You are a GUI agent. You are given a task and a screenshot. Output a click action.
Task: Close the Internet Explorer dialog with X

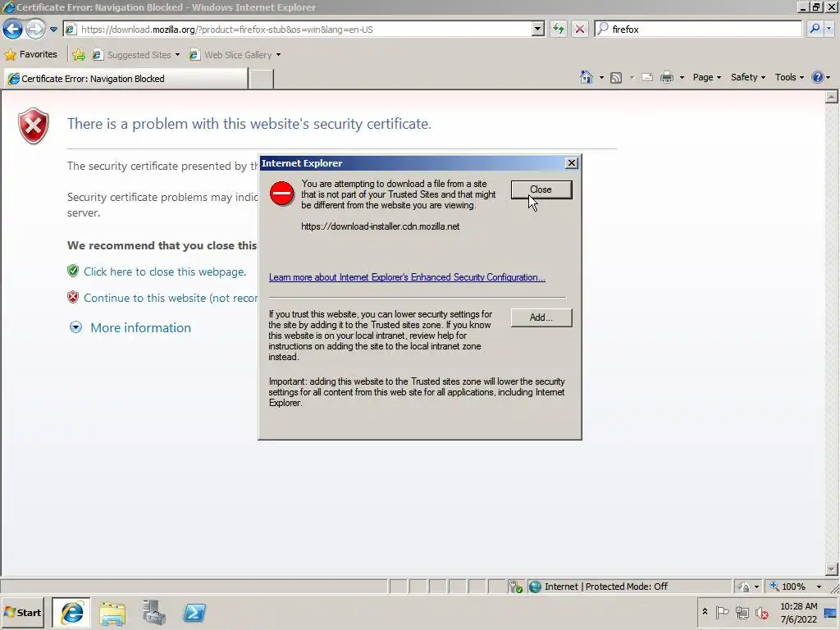pyautogui.click(x=572, y=163)
